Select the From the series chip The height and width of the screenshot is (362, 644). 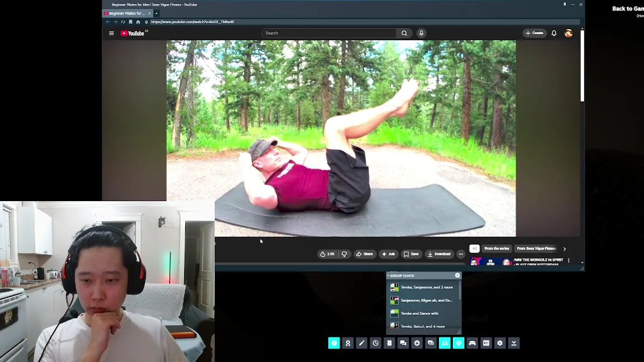point(497,248)
